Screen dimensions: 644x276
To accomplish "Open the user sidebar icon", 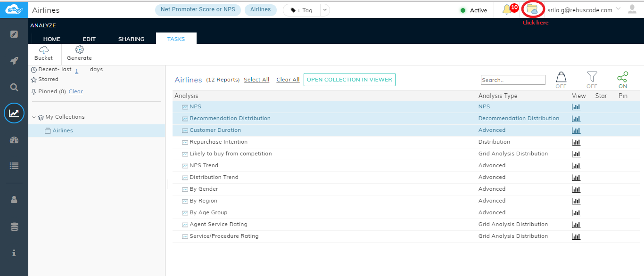I will pos(14,200).
